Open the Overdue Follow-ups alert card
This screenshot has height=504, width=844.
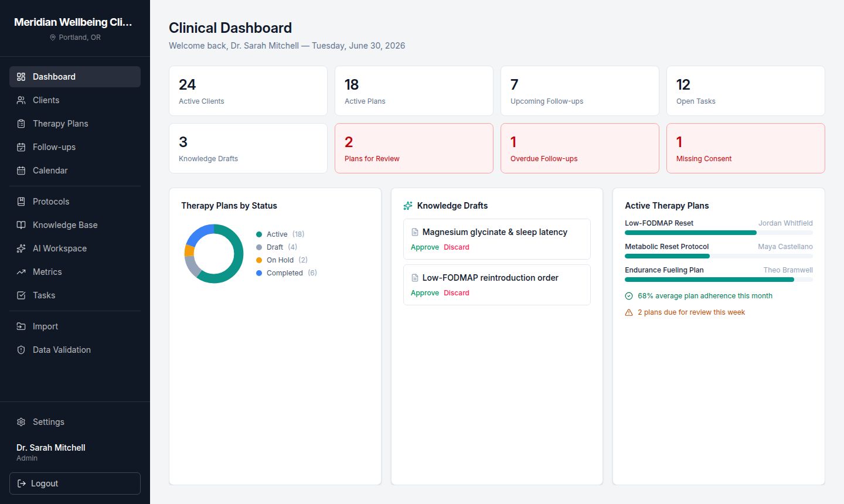point(580,148)
